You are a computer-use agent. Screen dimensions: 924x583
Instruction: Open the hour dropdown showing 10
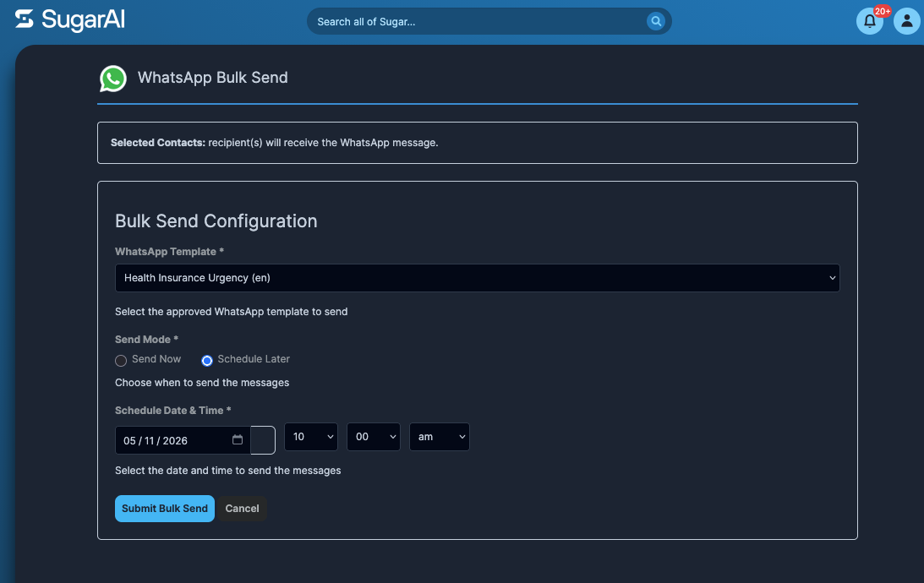tap(311, 437)
